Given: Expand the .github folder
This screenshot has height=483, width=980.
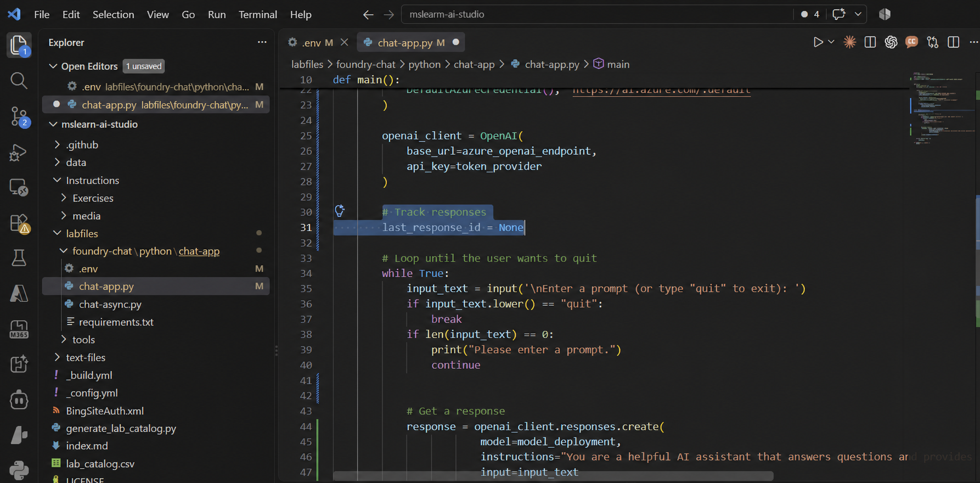Looking at the screenshot, I should (58, 145).
